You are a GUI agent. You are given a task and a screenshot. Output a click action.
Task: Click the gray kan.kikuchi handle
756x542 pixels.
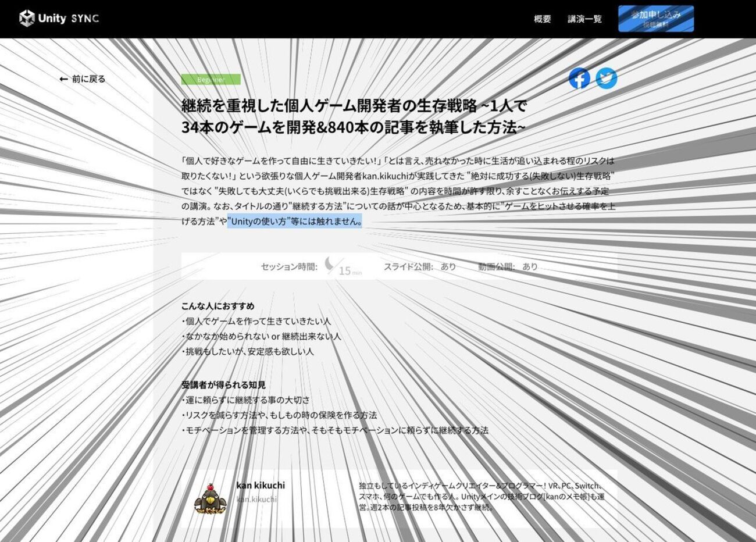click(x=256, y=499)
